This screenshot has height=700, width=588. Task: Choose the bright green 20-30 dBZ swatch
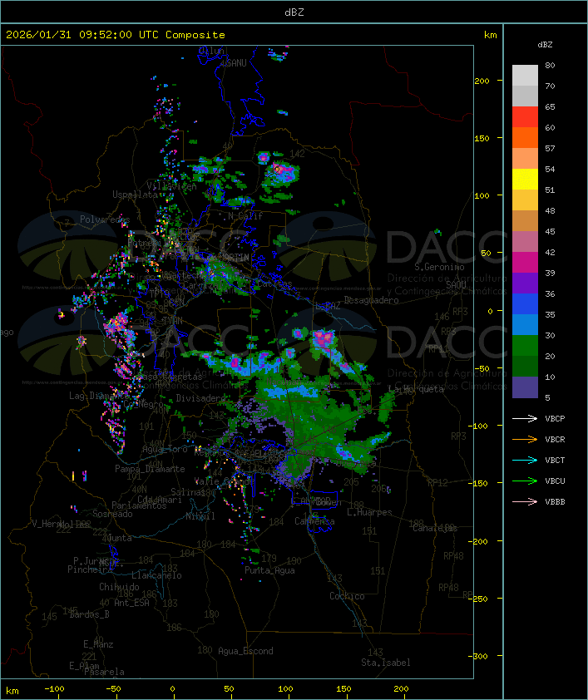click(x=525, y=346)
